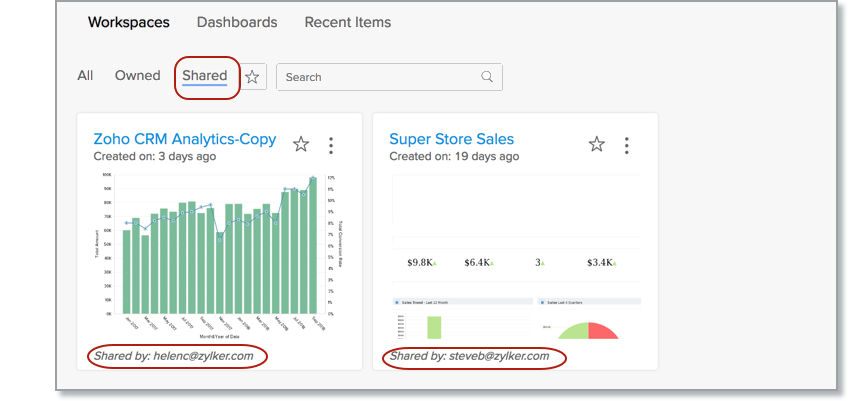Focus the Search workspaces text field

(x=378, y=77)
